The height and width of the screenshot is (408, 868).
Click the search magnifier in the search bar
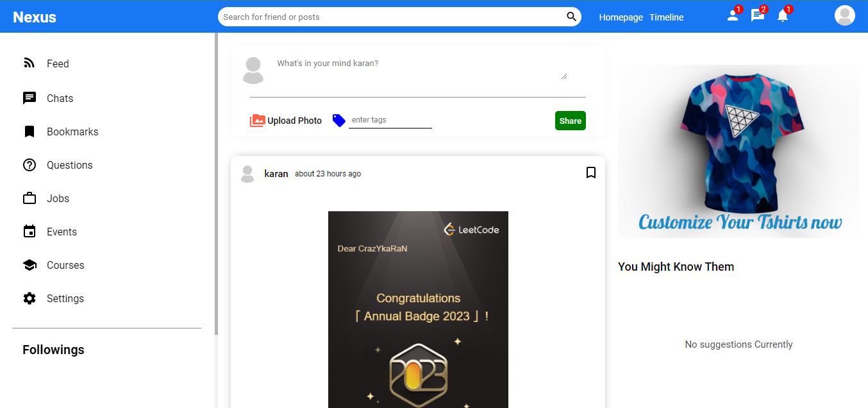coord(570,17)
